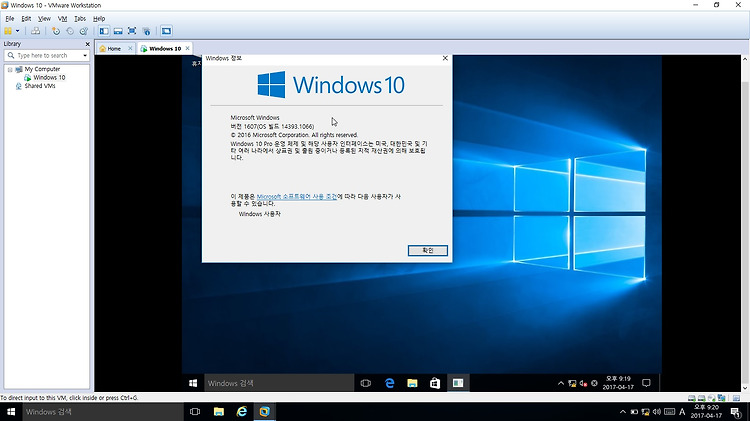Screen dimensions: 750x421
Task: Show hidden host tray icons
Action: click(622, 412)
